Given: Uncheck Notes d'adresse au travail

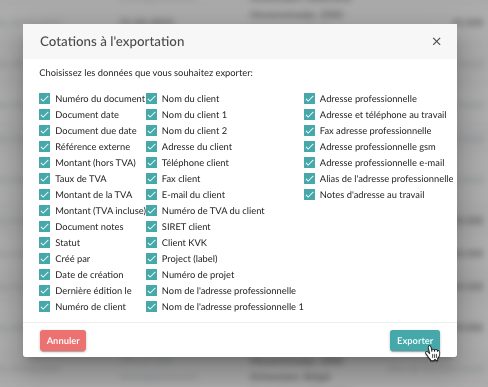Looking at the screenshot, I should pyautogui.click(x=309, y=195).
